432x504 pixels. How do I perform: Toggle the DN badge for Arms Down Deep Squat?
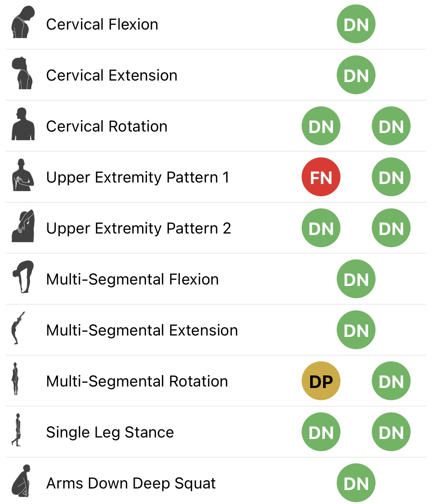coord(356,483)
